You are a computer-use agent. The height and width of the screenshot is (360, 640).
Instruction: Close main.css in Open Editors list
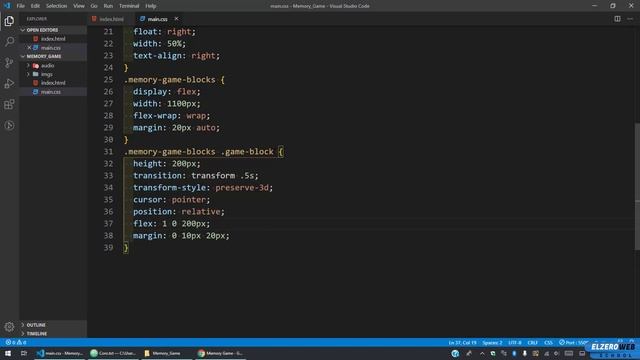point(29,48)
